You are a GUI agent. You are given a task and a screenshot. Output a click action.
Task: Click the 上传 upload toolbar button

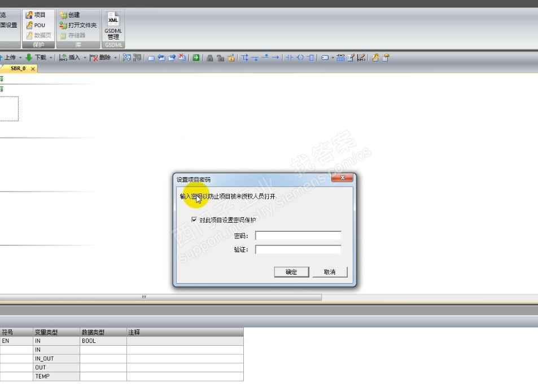pyautogui.click(x=8, y=58)
